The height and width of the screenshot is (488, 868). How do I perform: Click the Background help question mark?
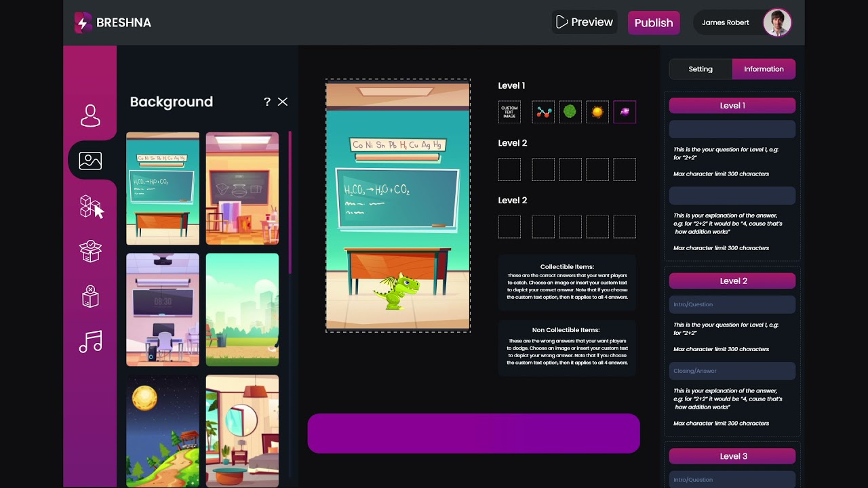267,102
